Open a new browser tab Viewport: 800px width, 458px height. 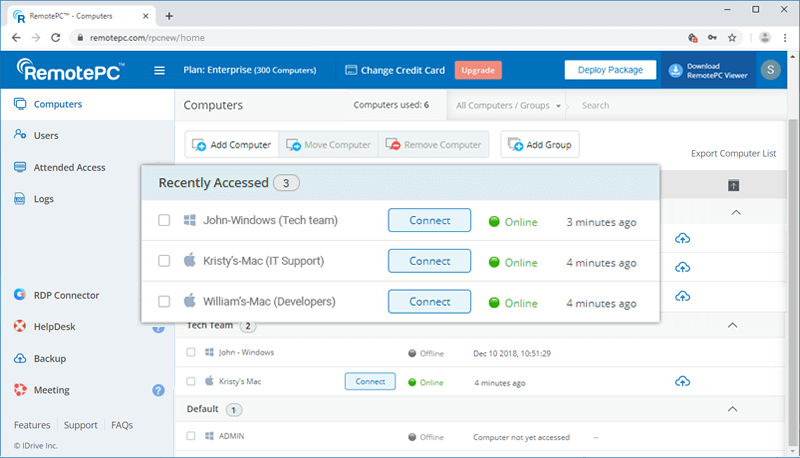[169, 16]
